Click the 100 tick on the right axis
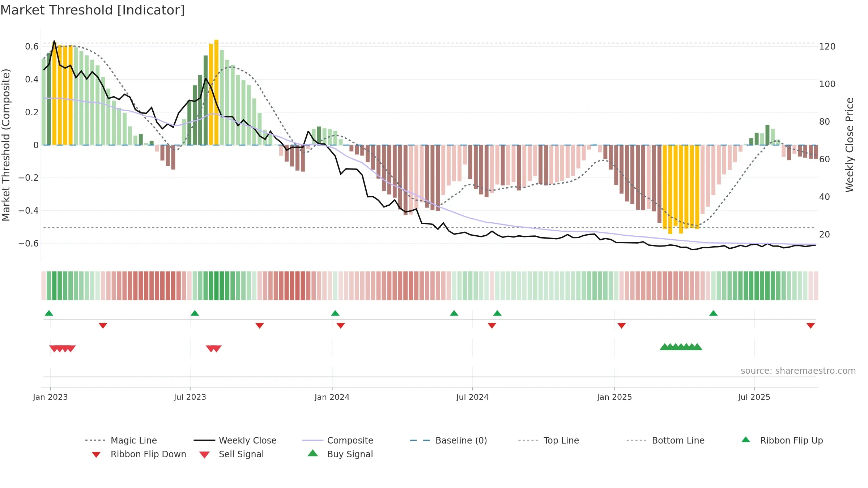Image resolution: width=868 pixels, height=488 pixels. tap(827, 84)
